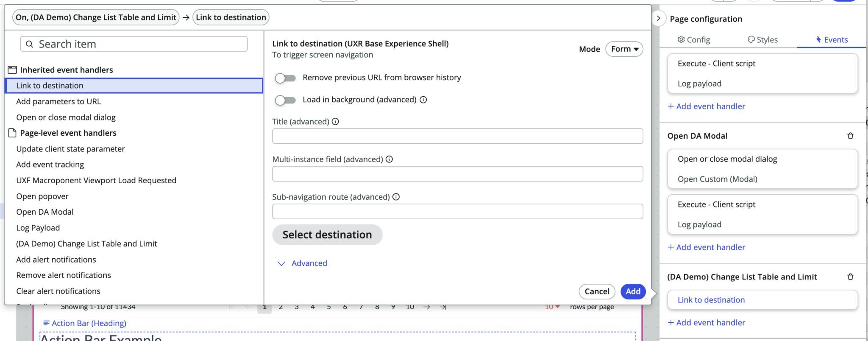Click Add event handler under Open DA Modal
Image resolution: width=868 pixels, height=341 pixels.
(706, 247)
